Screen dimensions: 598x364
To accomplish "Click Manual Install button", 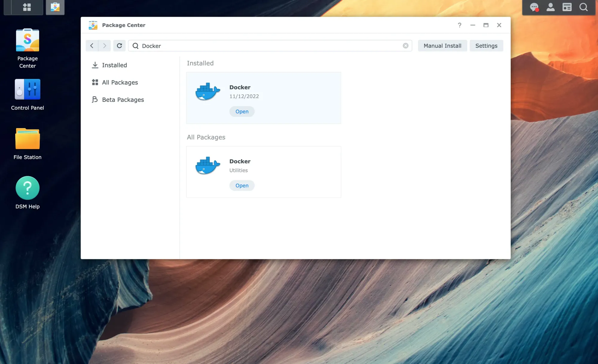I will click(x=442, y=46).
